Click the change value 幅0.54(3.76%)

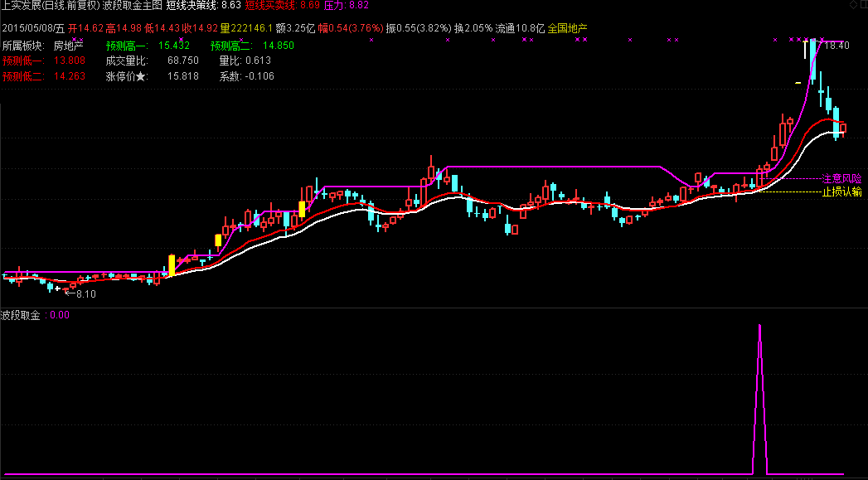pyautogui.click(x=351, y=28)
